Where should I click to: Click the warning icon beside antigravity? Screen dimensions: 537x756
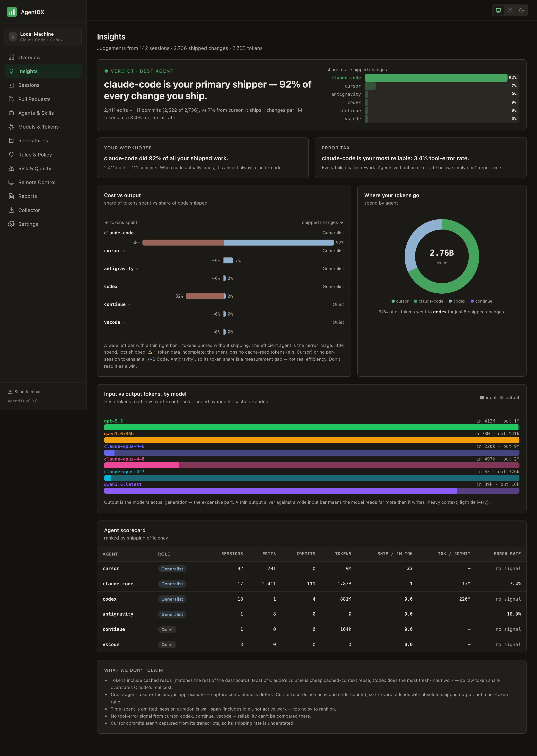click(137, 269)
